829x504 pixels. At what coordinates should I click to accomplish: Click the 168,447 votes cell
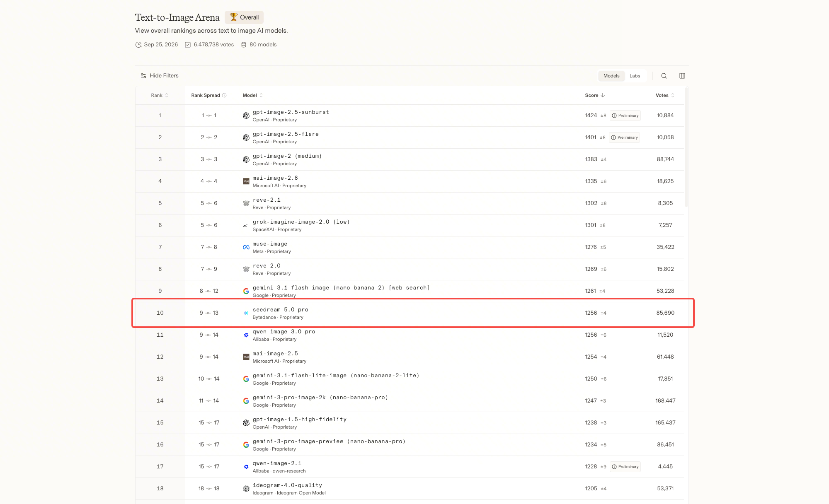tap(665, 401)
